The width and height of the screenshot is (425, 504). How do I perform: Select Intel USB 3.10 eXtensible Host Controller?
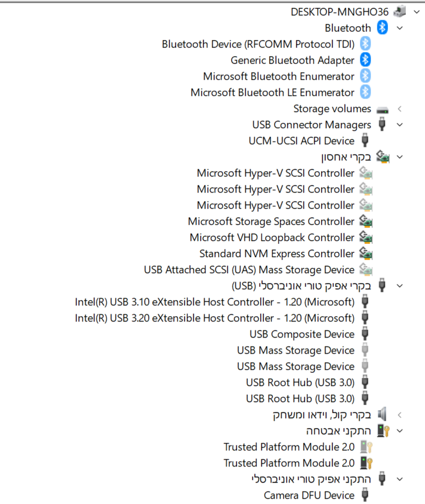point(214,302)
